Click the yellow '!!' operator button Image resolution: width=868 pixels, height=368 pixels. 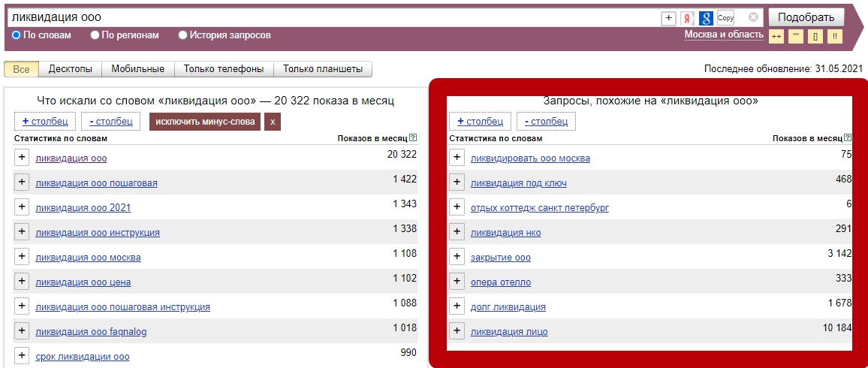tap(835, 36)
